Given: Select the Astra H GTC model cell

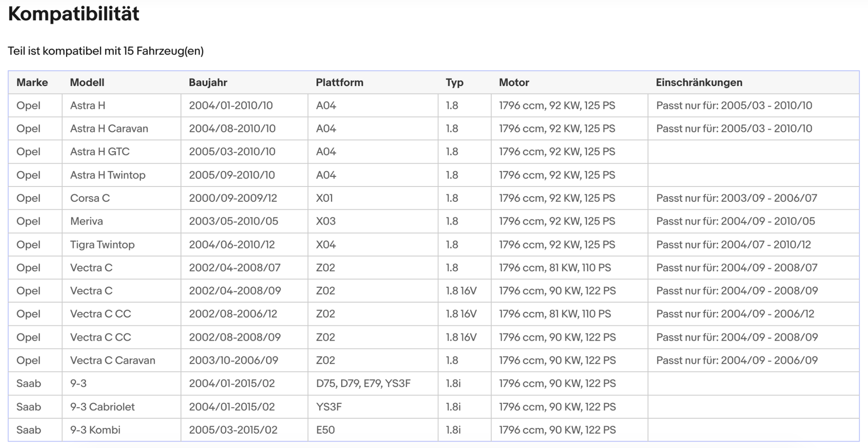Looking at the screenshot, I should tap(99, 152).
